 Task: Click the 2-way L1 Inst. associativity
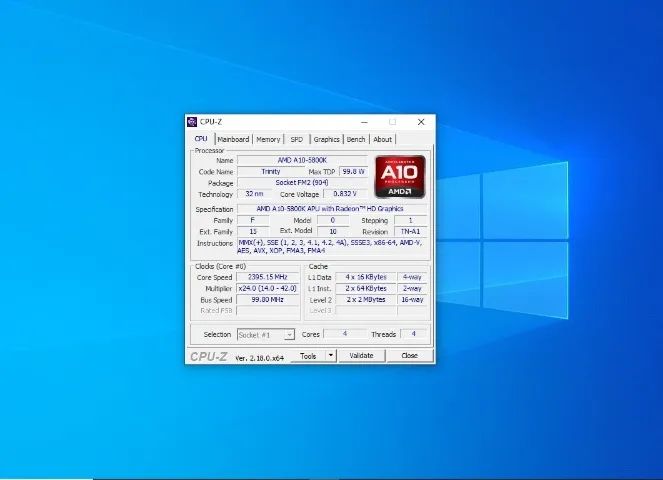click(412, 288)
